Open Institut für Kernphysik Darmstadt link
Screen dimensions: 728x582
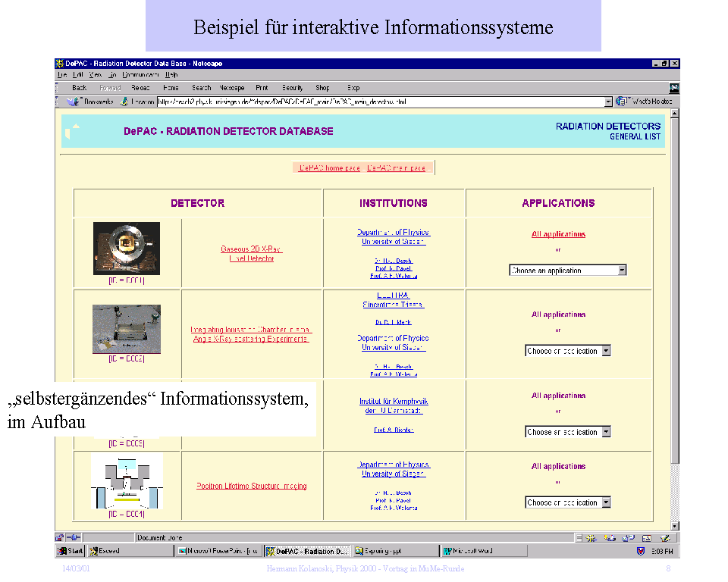[x=394, y=405]
